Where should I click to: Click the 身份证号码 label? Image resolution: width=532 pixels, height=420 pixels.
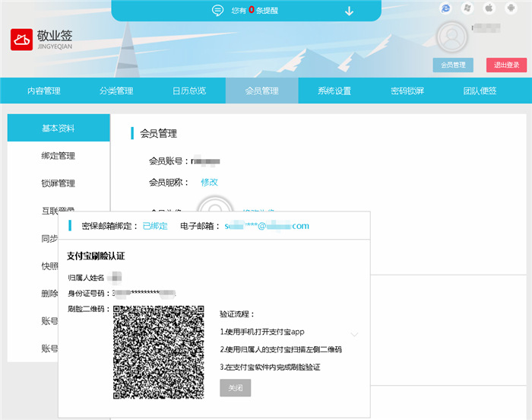coord(89,293)
